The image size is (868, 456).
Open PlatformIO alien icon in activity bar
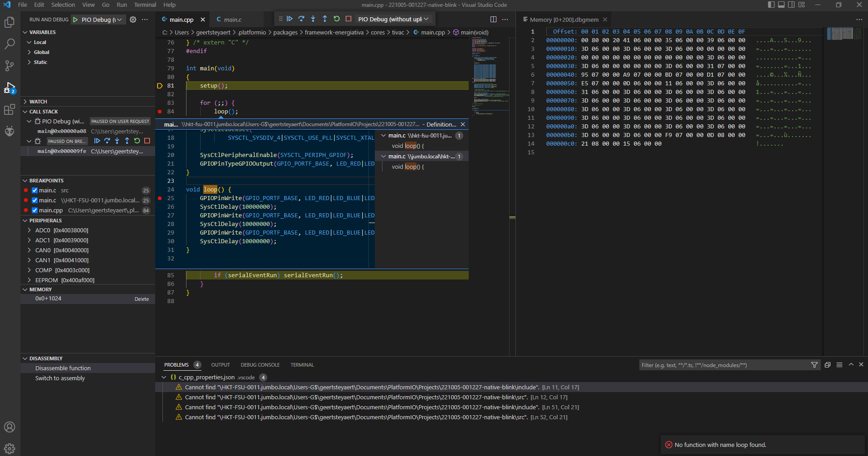10,131
